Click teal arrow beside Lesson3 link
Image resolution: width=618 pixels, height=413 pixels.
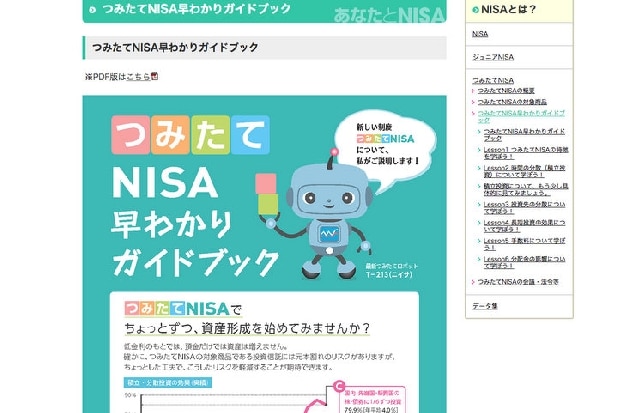click(x=479, y=205)
